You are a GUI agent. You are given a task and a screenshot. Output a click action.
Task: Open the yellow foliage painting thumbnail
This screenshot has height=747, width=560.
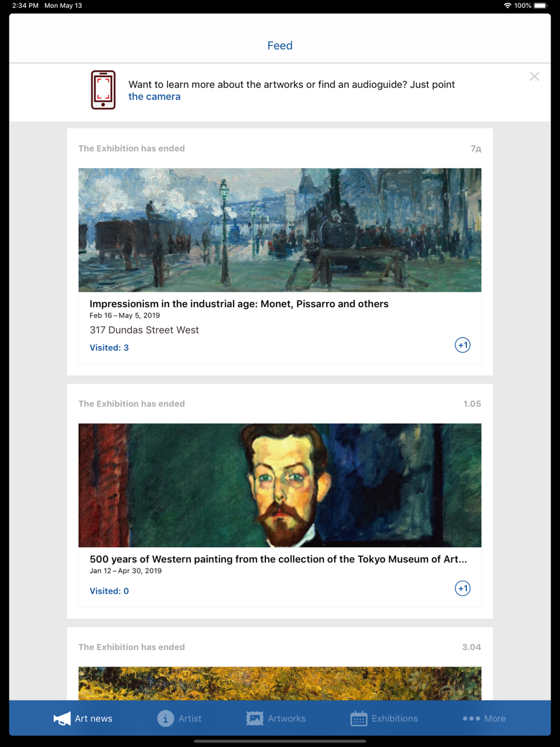(x=280, y=683)
